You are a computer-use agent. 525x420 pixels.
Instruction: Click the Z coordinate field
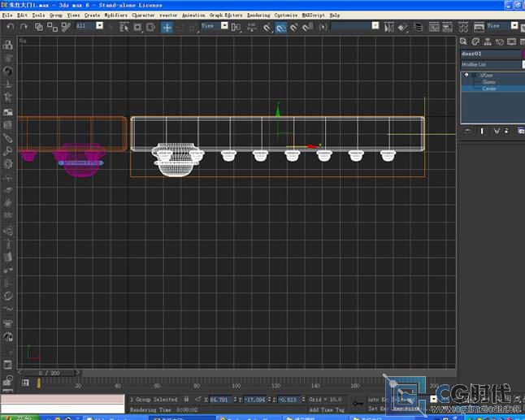click(289, 400)
